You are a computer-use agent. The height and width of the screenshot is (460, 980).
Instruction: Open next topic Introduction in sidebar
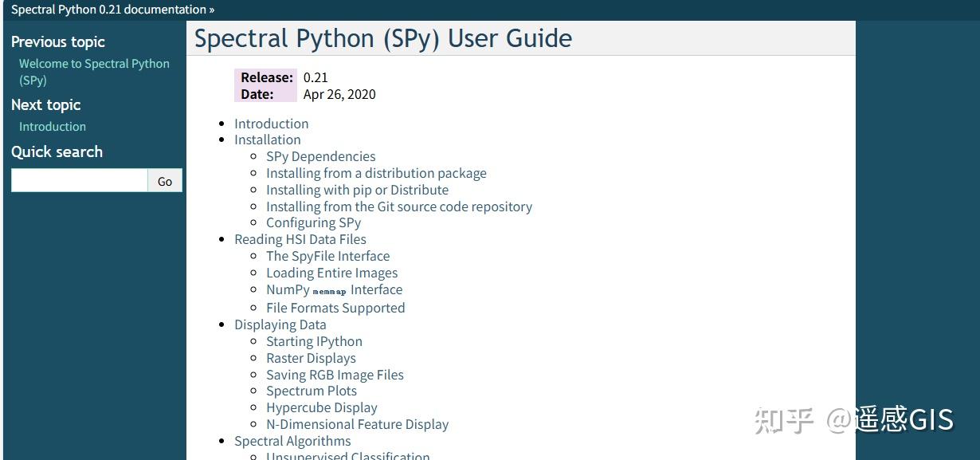coord(52,126)
